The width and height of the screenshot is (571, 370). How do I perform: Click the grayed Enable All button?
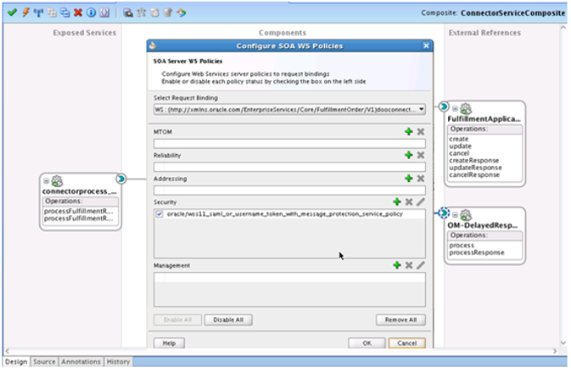pyautogui.click(x=178, y=320)
